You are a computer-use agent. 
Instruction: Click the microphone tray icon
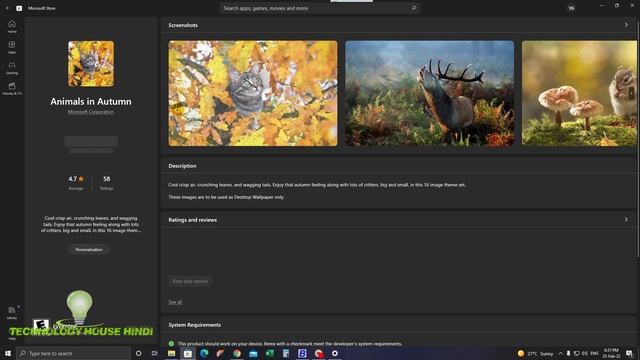[x=568, y=353]
